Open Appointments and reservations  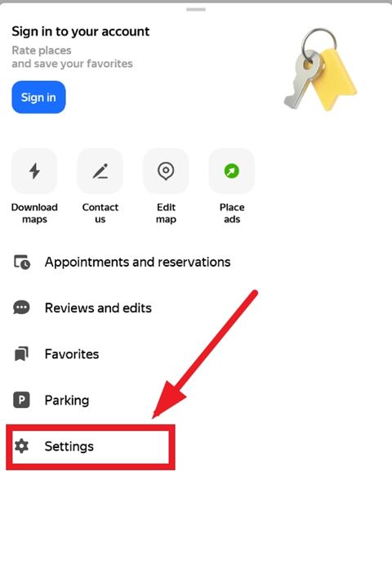(x=122, y=262)
